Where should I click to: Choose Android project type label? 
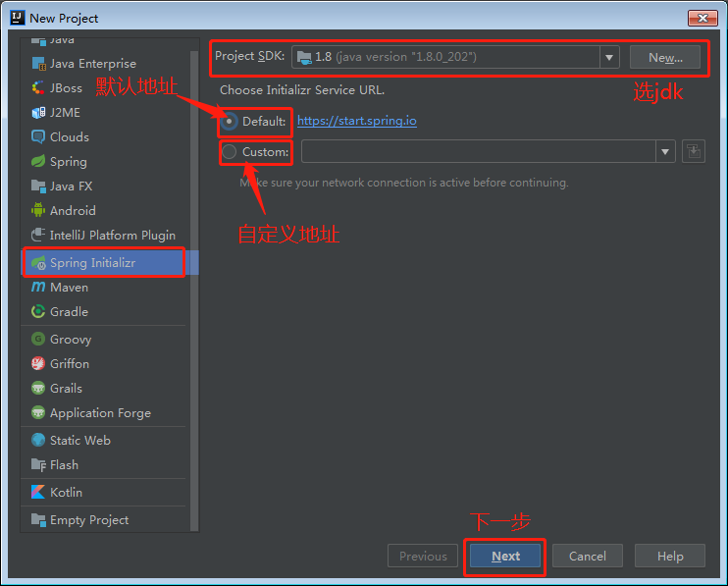[x=73, y=210]
